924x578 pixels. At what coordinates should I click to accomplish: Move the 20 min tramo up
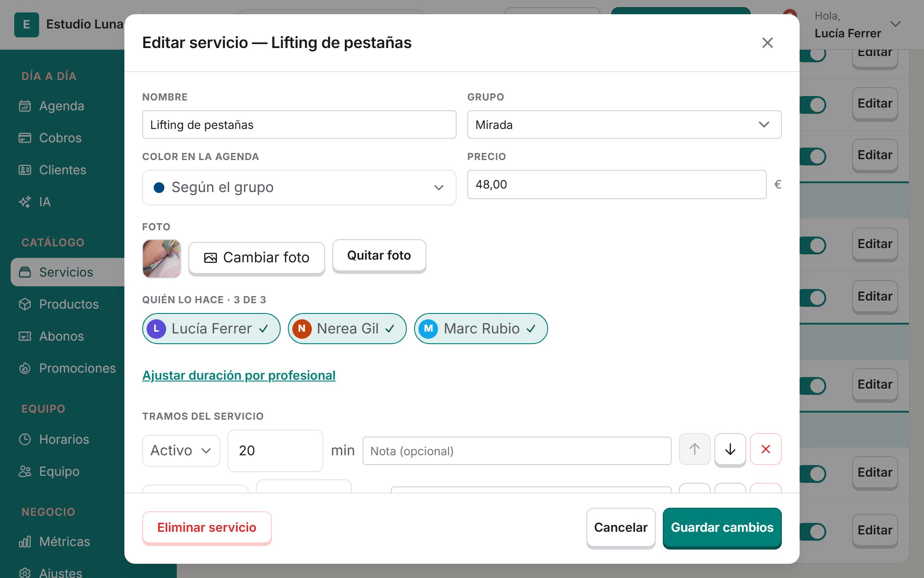pyautogui.click(x=694, y=450)
